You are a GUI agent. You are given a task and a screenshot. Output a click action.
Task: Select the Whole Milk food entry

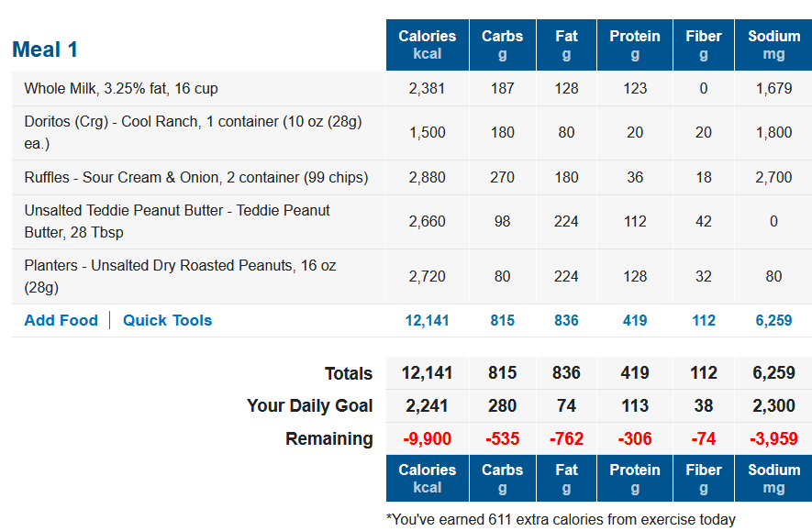[121, 88]
